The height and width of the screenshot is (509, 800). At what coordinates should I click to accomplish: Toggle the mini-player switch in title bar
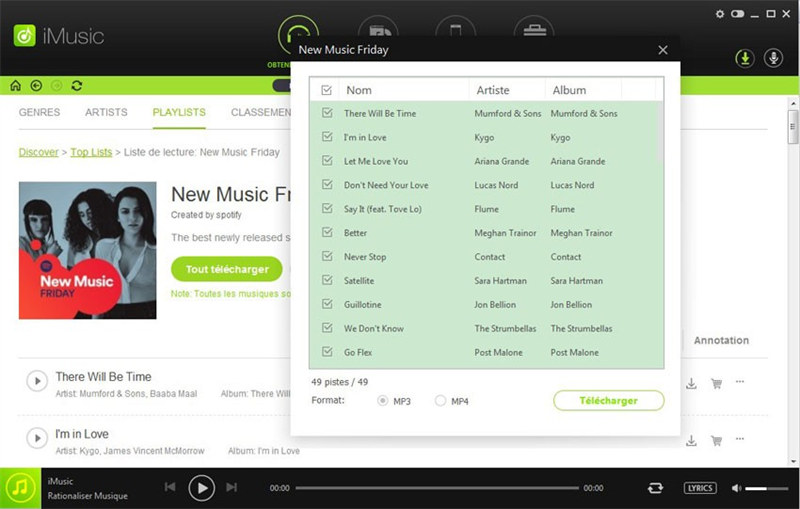(x=737, y=14)
